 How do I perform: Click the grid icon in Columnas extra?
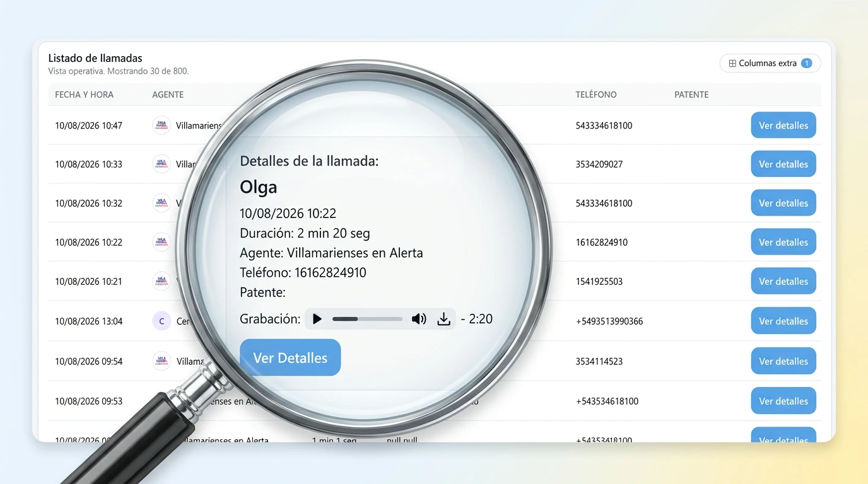coord(732,63)
